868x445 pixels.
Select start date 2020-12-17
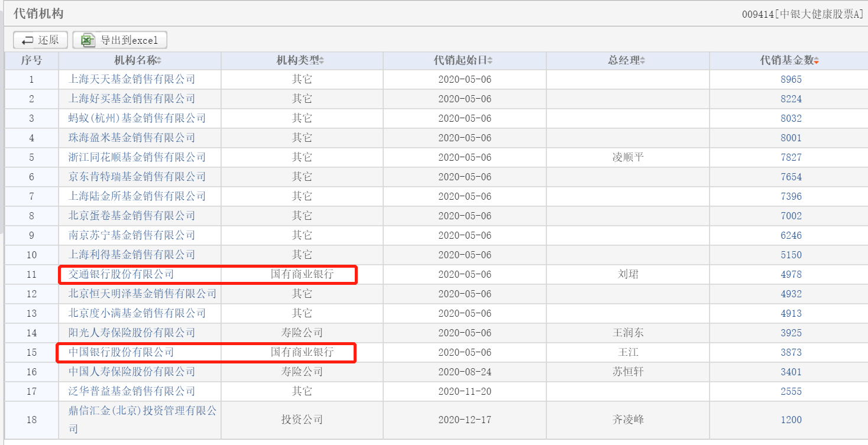(465, 420)
